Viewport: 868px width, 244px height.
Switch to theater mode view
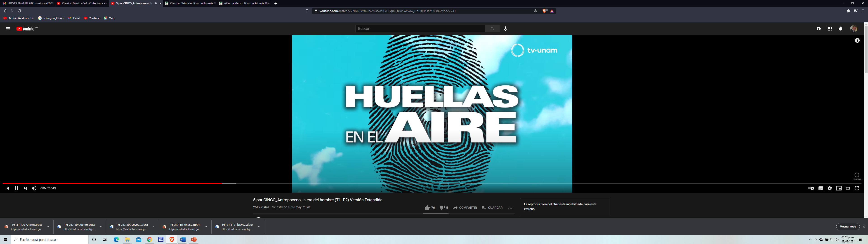[x=848, y=188]
